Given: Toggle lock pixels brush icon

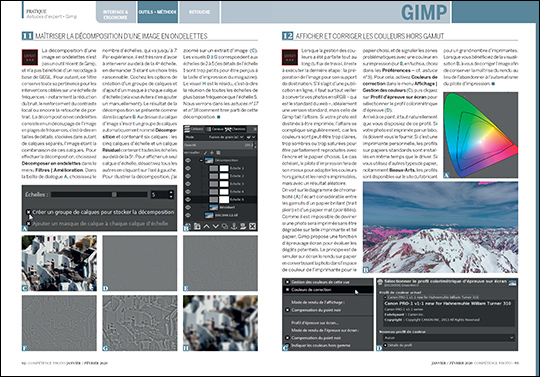Looking at the screenshot, I should click(206, 153).
